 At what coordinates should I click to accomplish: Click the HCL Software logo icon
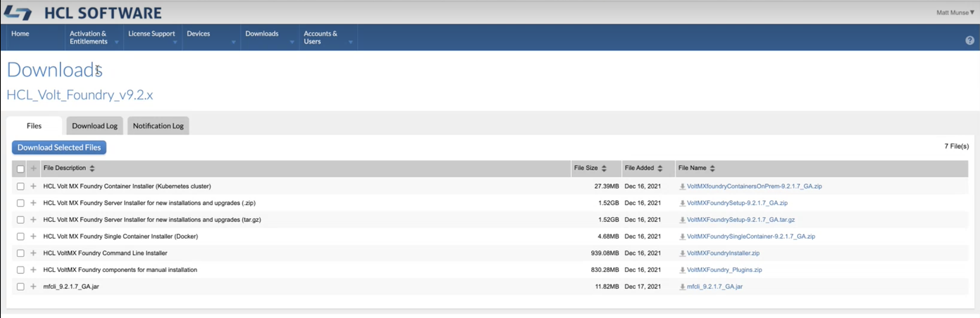pyautogui.click(x=18, y=13)
